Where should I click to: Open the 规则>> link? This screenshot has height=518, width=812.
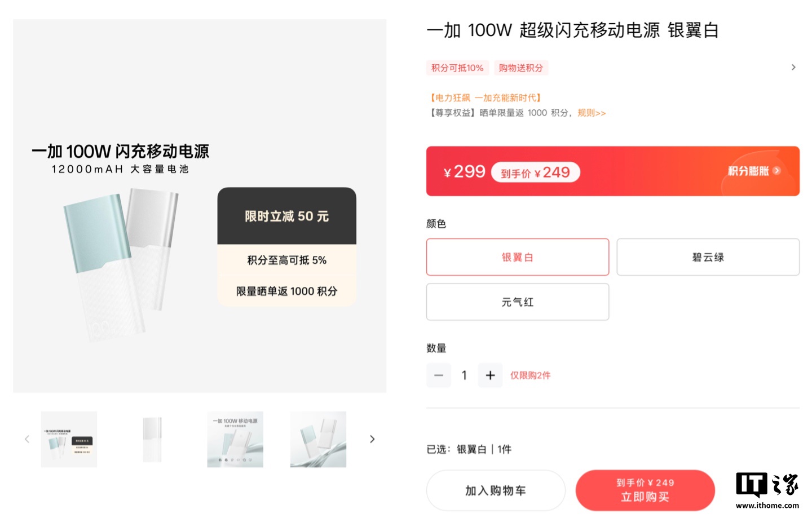click(x=592, y=113)
